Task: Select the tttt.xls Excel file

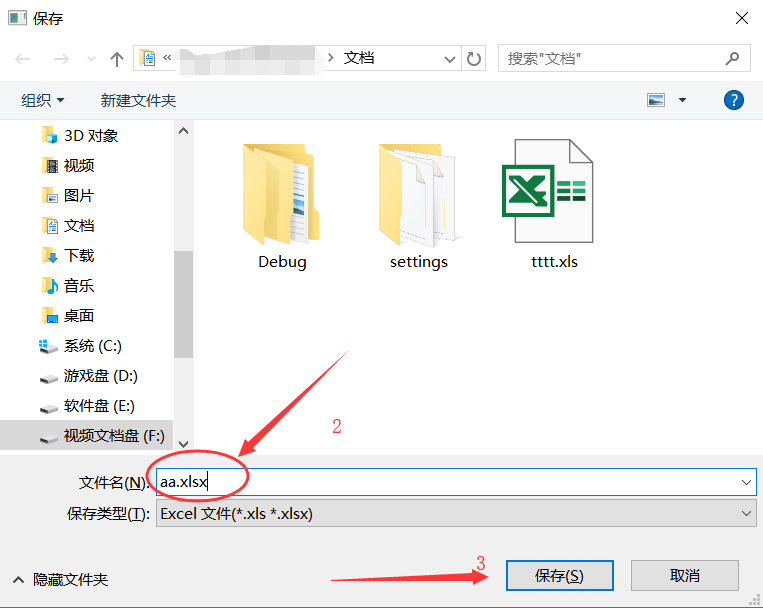Action: coord(547,191)
